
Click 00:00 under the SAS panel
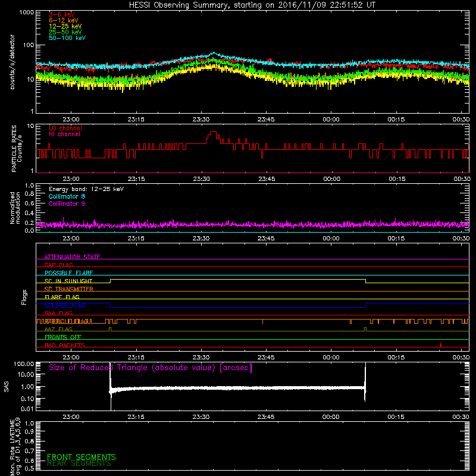[x=331, y=417]
